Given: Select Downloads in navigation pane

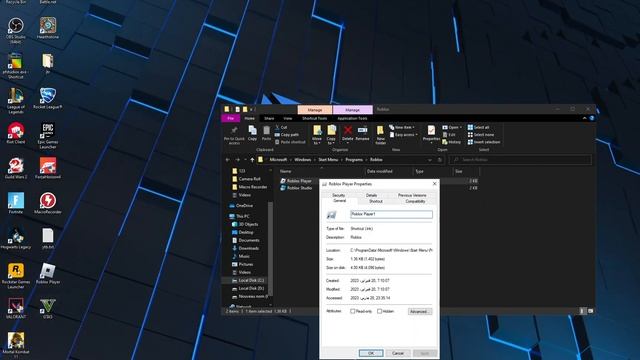Looking at the screenshot, I should (246, 248).
